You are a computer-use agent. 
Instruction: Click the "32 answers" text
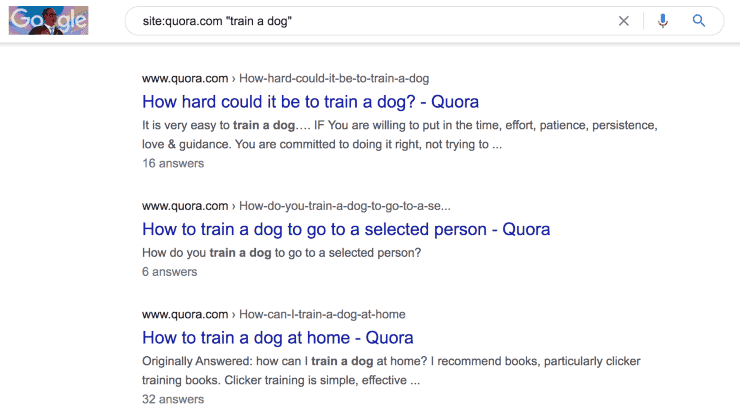[173, 399]
